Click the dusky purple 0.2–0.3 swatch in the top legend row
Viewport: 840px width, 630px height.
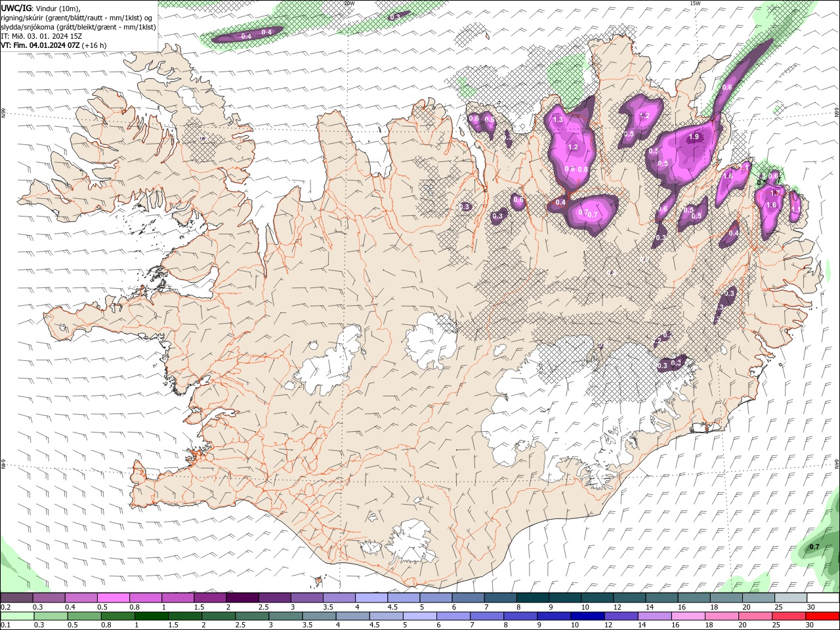coord(17,598)
